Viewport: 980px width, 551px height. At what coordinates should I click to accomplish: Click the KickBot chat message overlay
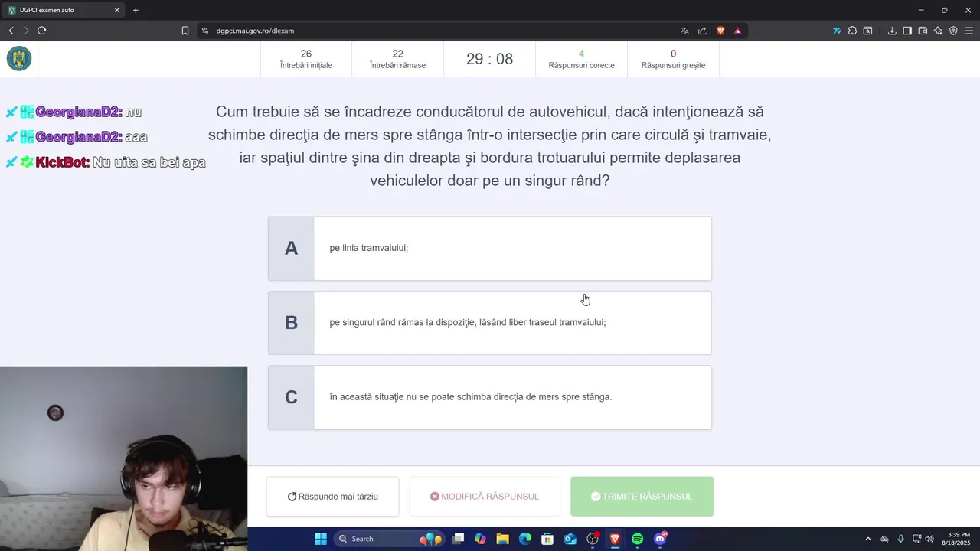click(106, 162)
